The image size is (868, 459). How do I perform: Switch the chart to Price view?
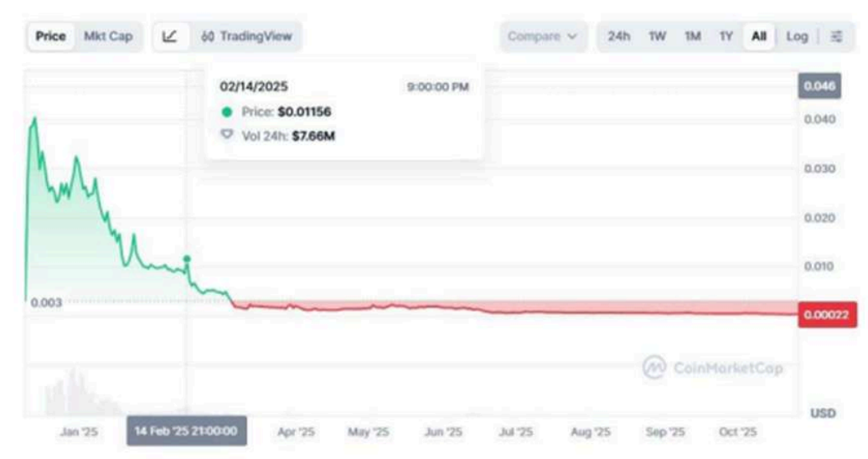click(50, 36)
